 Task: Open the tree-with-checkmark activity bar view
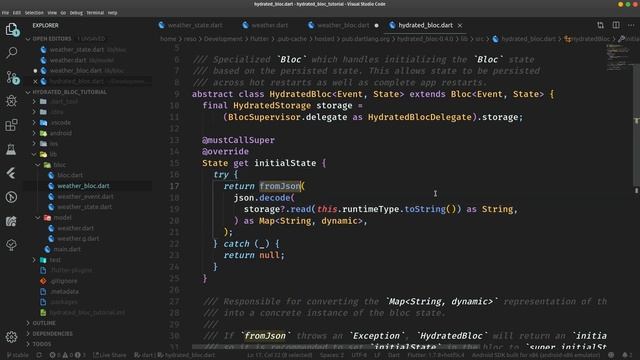click(x=11, y=245)
